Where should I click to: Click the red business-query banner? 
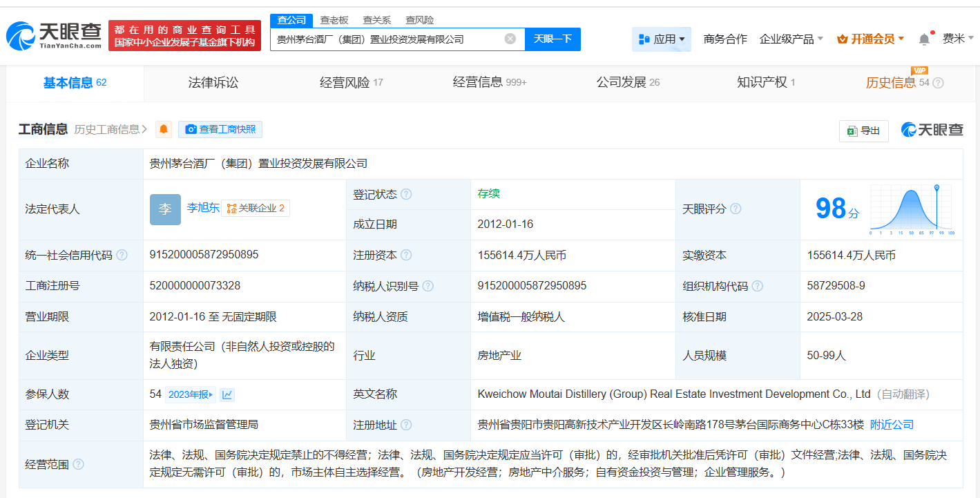[184, 35]
